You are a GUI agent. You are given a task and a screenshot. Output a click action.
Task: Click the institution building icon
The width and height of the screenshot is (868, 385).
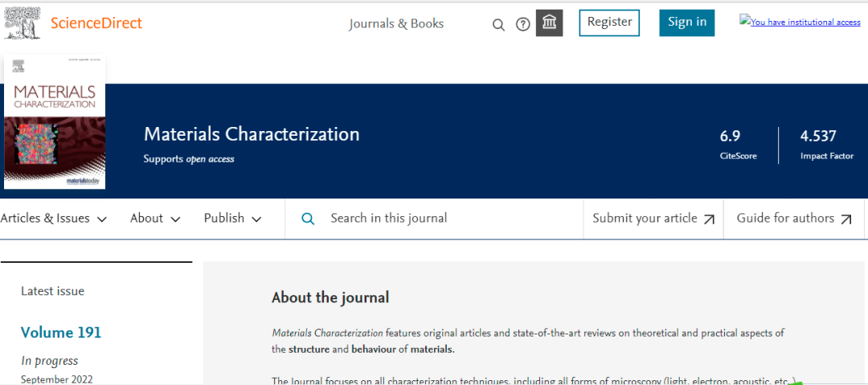550,23
